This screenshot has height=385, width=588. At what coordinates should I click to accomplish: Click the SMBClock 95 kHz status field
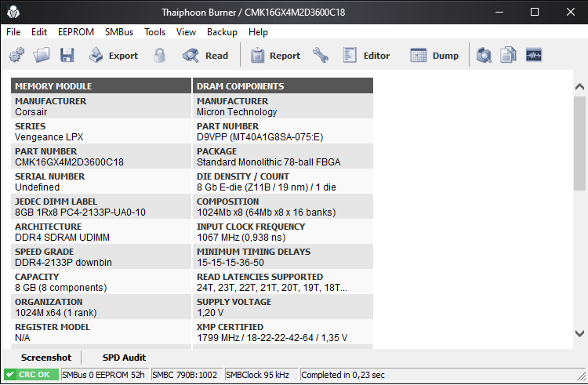click(x=260, y=375)
